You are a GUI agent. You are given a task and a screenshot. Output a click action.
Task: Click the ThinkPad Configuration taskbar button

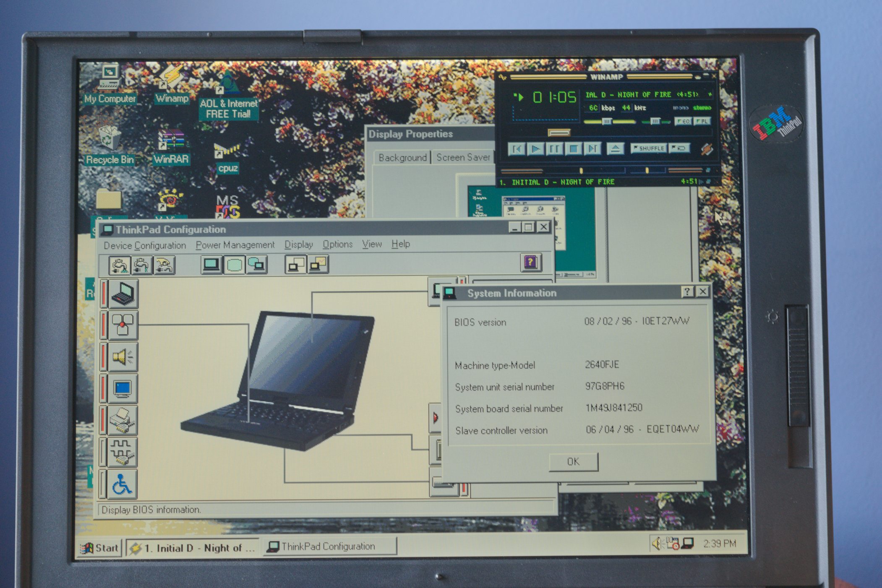pyautogui.click(x=329, y=546)
